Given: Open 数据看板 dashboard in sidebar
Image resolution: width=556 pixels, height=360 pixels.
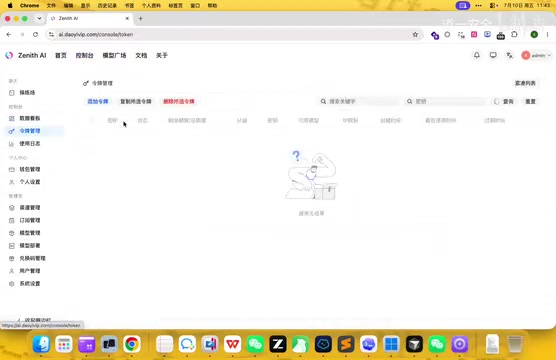Looking at the screenshot, I should 29,118.
